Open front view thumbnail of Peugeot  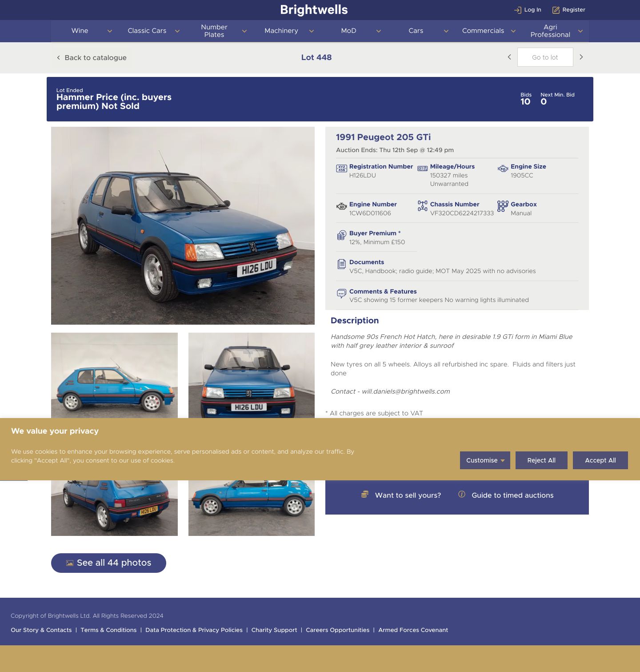tap(251, 375)
